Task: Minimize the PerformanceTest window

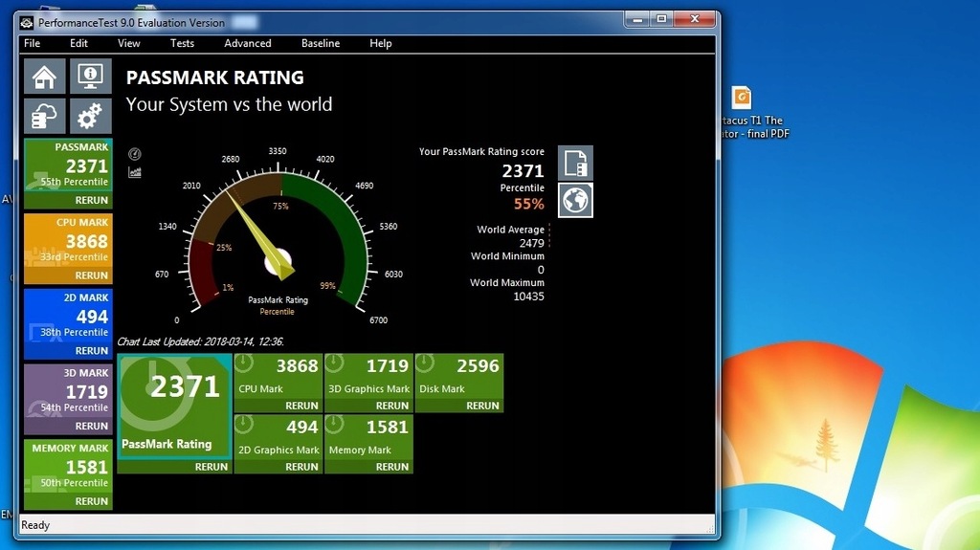Action: coord(636,19)
